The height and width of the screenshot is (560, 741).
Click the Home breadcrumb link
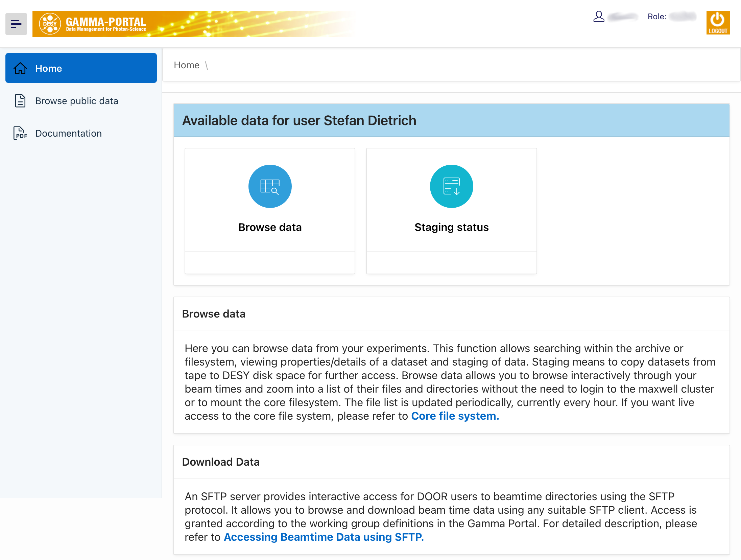pos(187,65)
